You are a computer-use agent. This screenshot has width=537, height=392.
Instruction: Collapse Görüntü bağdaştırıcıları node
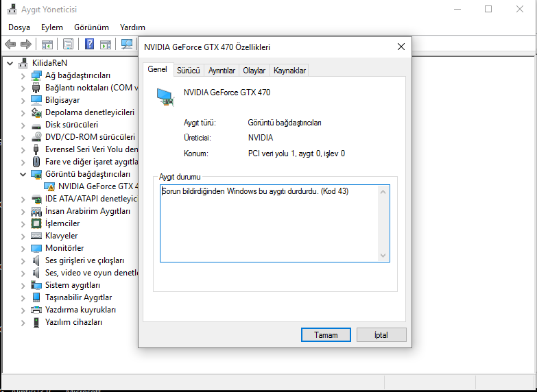[x=23, y=174]
